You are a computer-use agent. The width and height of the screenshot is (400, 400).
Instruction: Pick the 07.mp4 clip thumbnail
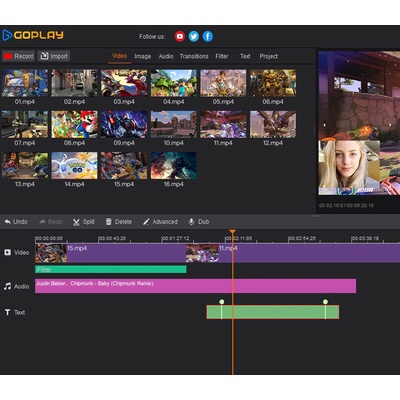click(x=25, y=124)
